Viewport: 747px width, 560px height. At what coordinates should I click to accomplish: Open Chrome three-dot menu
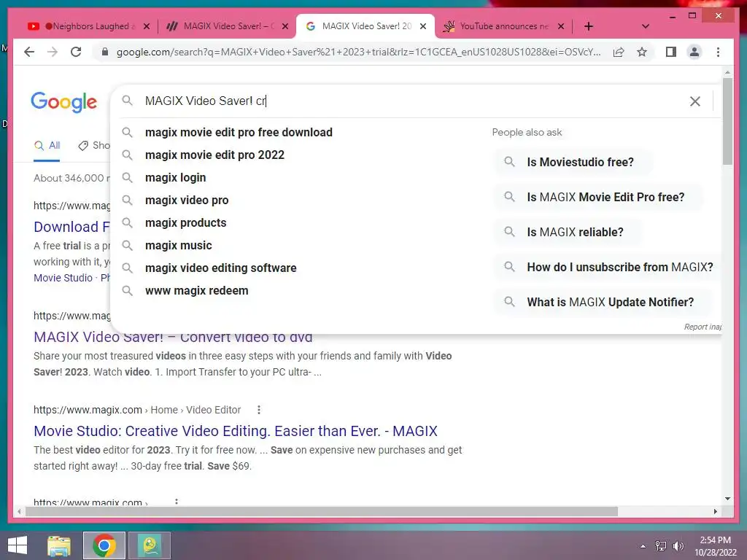(718, 52)
